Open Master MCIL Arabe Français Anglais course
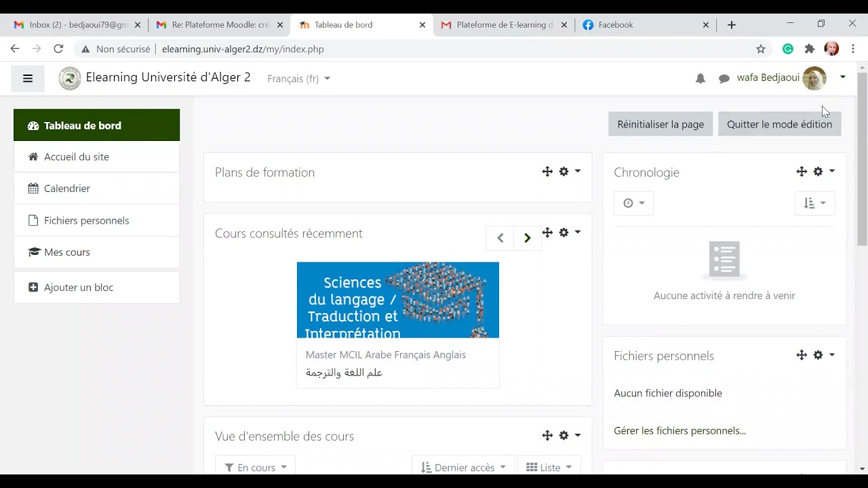868x488 pixels. (385, 354)
